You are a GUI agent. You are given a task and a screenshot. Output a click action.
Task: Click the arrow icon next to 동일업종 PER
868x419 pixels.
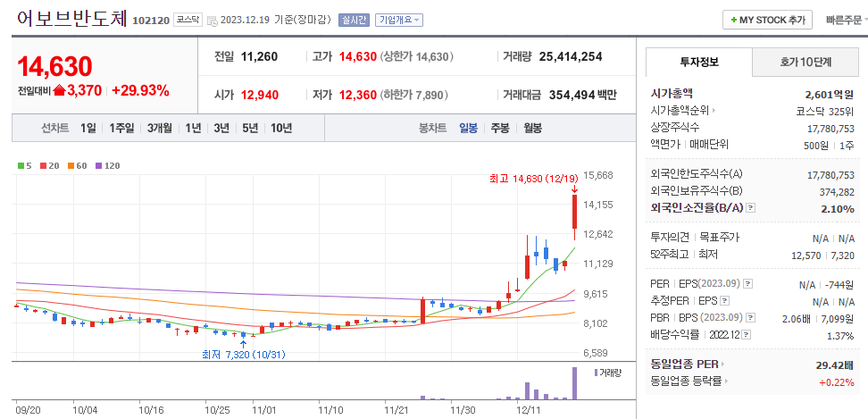(722, 365)
